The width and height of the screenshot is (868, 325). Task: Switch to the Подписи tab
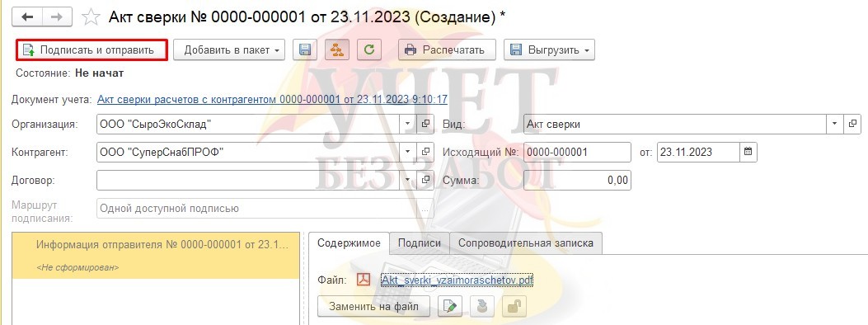[x=420, y=243]
